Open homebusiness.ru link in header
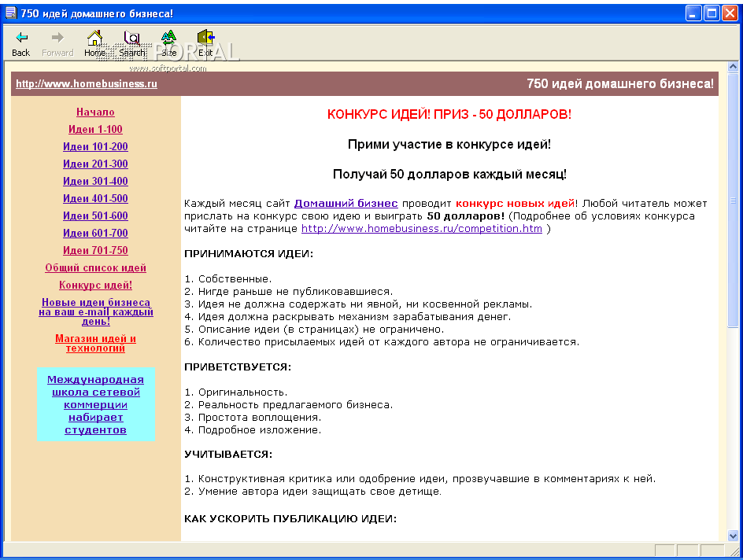Viewport: 743px width, 560px height. (87, 84)
